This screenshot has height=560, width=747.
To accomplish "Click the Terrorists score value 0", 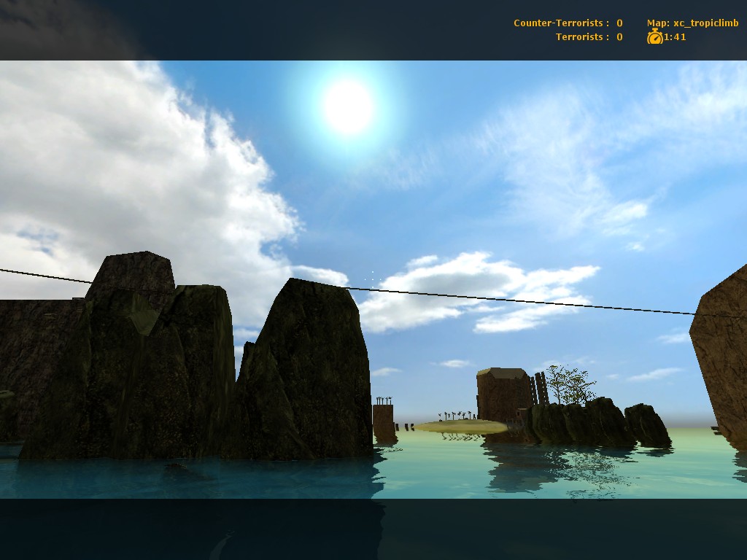I will tap(619, 37).
